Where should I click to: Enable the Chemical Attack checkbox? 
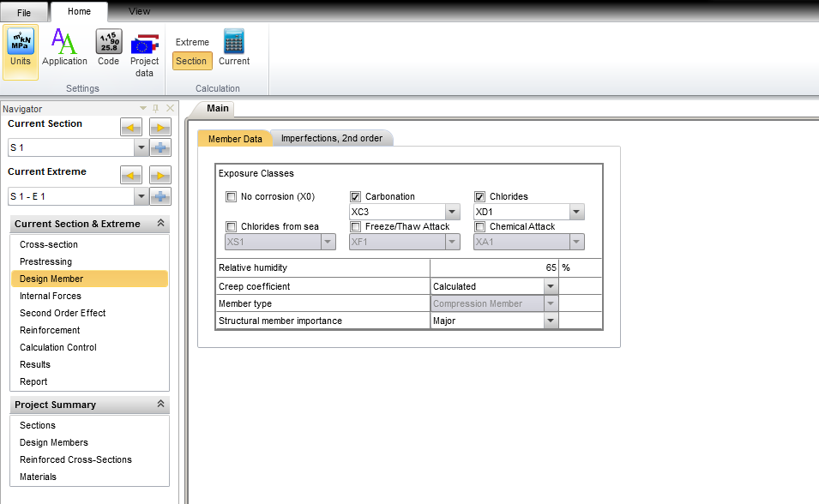click(x=480, y=226)
